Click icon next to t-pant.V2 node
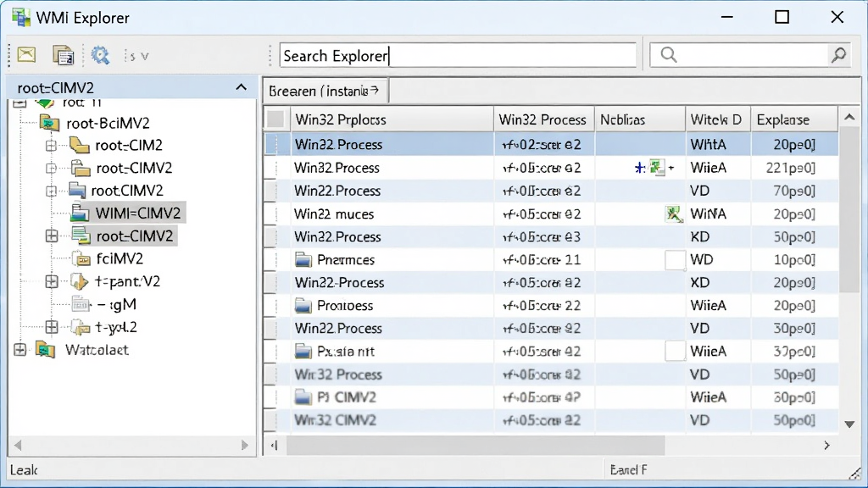This screenshot has height=488, width=868. [80, 281]
